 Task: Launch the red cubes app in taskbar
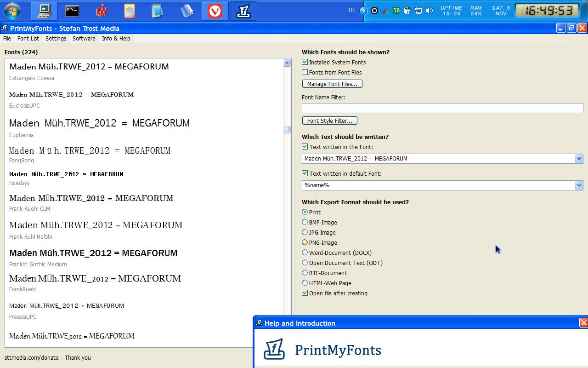coord(102,11)
